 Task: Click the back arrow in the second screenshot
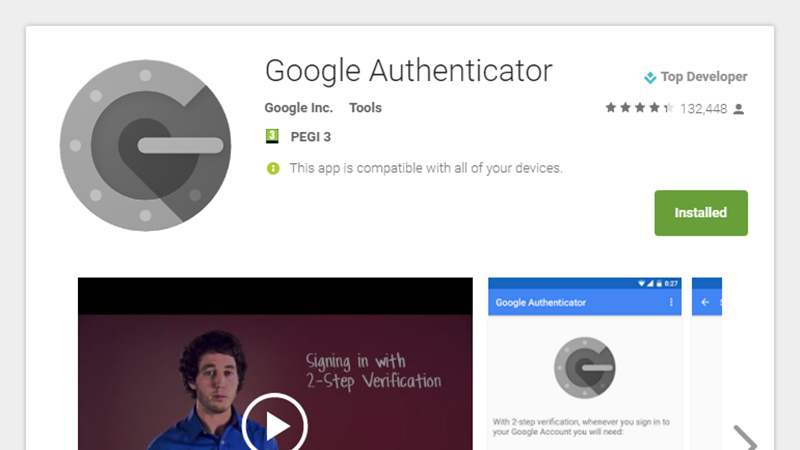pyautogui.click(x=705, y=302)
